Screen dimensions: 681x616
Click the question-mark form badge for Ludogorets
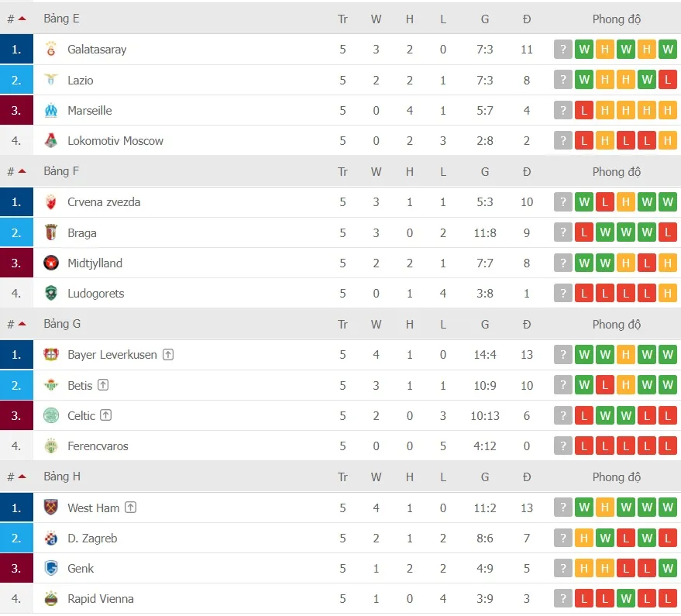[563, 293]
